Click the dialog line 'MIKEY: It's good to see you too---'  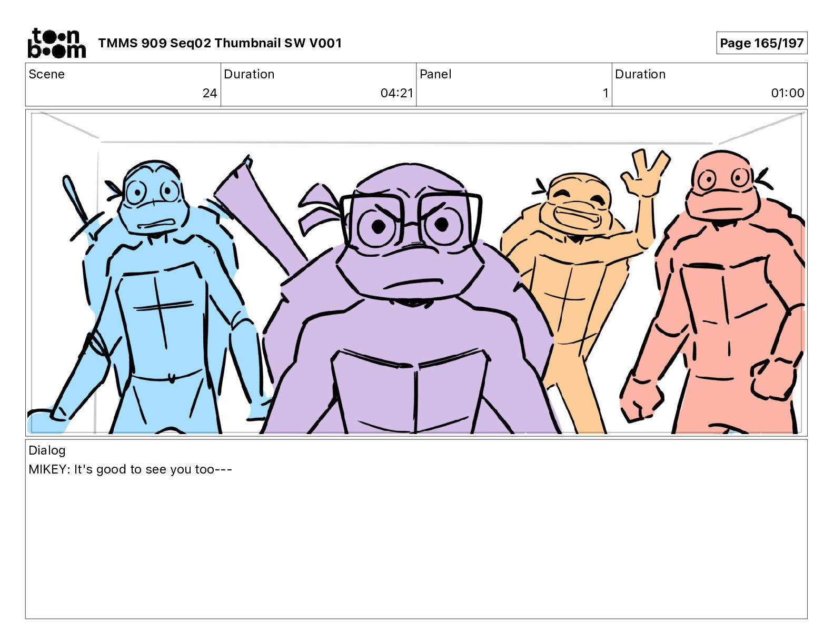click(x=130, y=469)
